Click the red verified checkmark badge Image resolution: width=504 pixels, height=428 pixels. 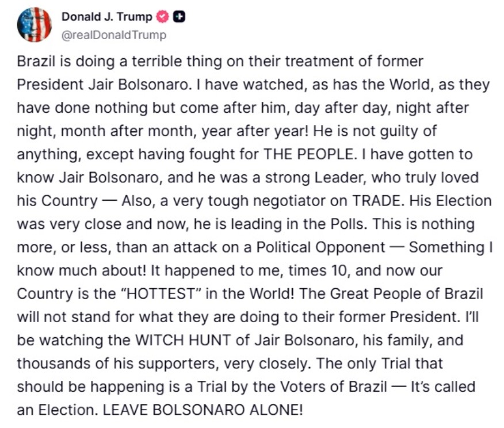pyautogui.click(x=162, y=17)
